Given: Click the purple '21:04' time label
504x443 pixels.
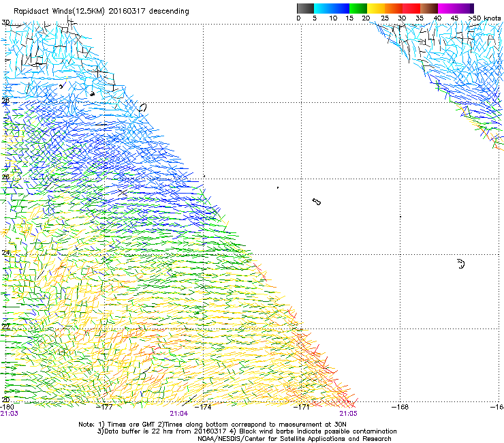Looking at the screenshot, I should click(179, 414).
